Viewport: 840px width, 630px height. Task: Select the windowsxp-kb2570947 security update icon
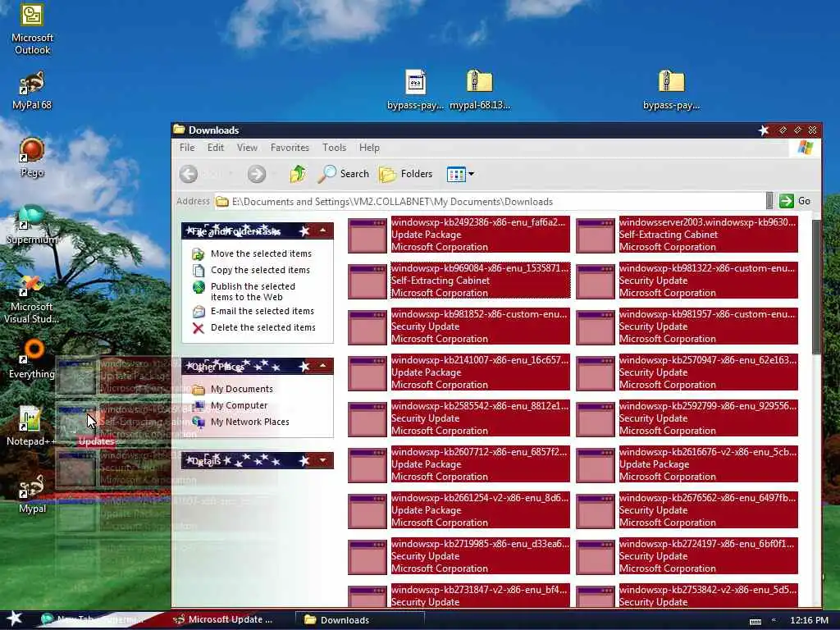(x=596, y=373)
